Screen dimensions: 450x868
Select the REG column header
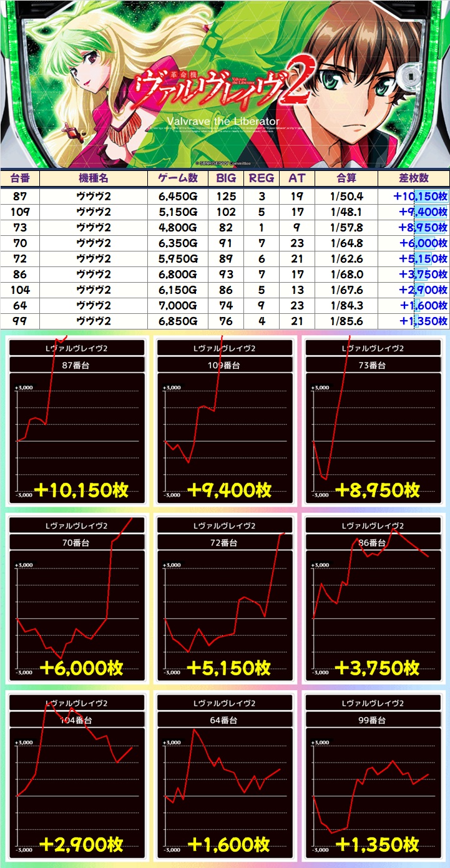pyautogui.click(x=262, y=178)
